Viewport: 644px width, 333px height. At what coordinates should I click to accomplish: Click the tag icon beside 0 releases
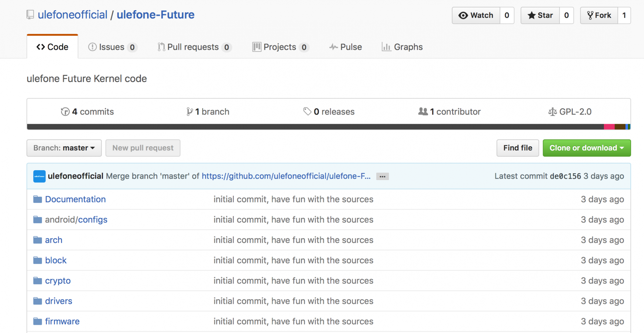pos(307,112)
